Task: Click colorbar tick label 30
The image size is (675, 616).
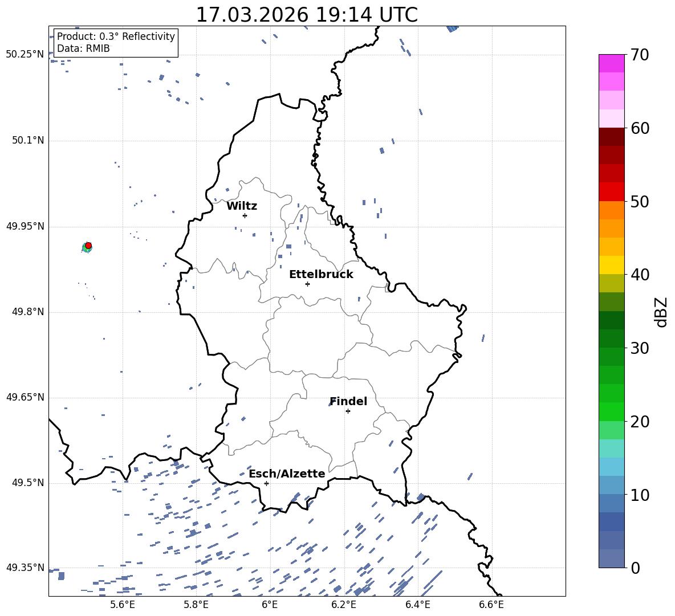Action: 640,348
